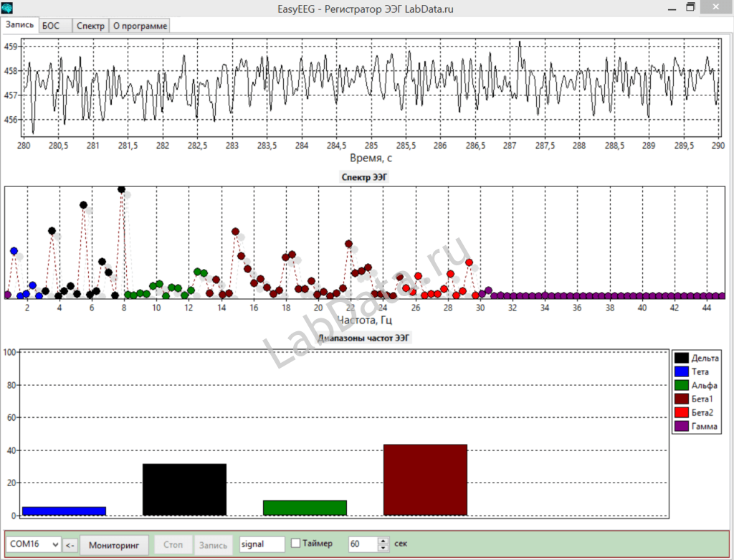Click the green Альфа legend swatch
The image size is (734, 560).
tap(682, 385)
